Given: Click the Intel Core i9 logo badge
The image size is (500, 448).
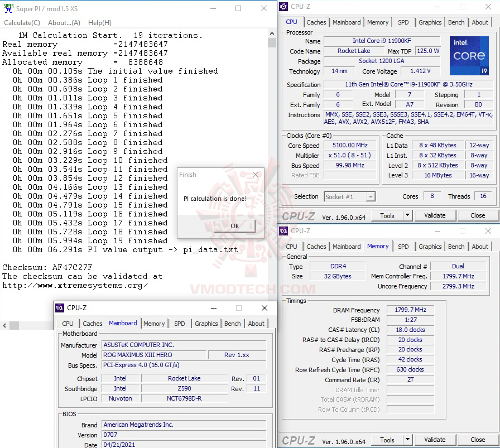Looking at the screenshot, I should (x=469, y=56).
